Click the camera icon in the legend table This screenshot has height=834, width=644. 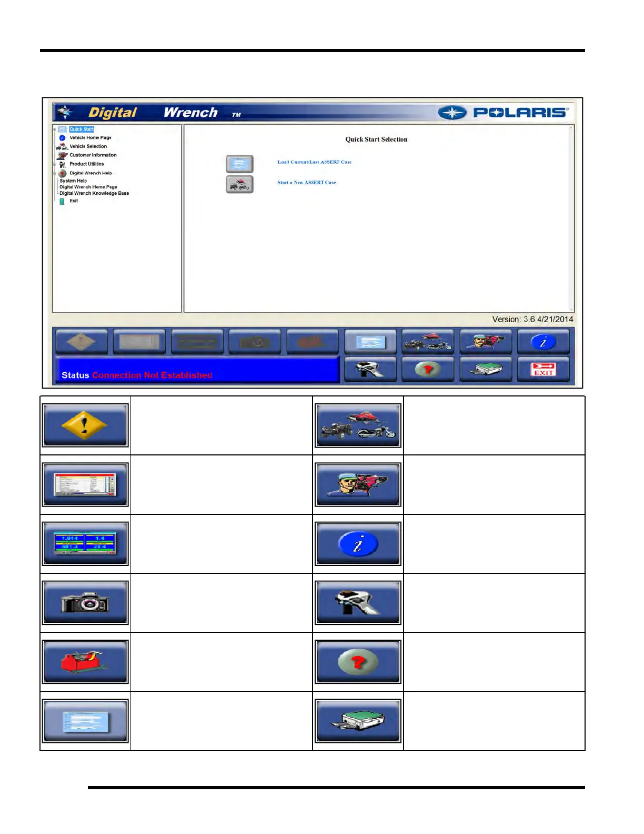tap(85, 602)
